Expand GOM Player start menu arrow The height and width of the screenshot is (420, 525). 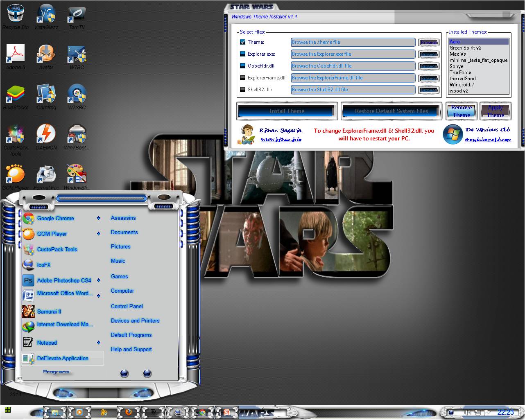98,234
